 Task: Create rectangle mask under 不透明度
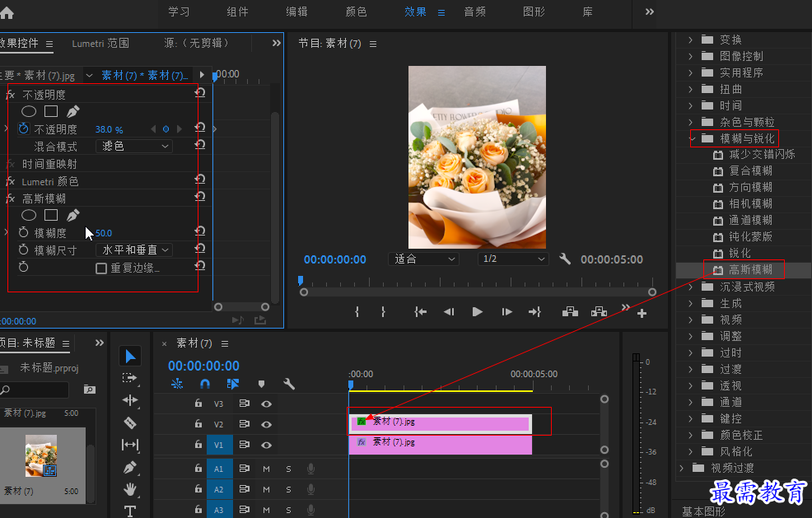point(51,111)
